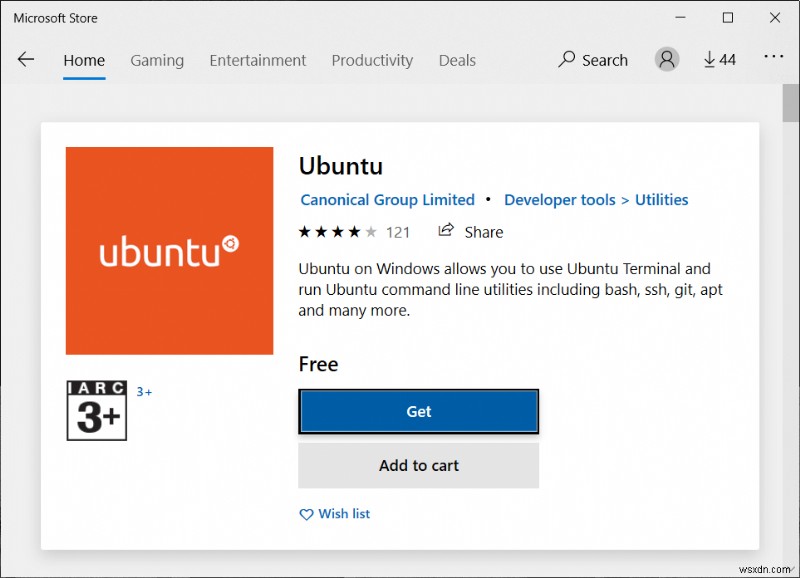Click Add to cart

coord(418,465)
